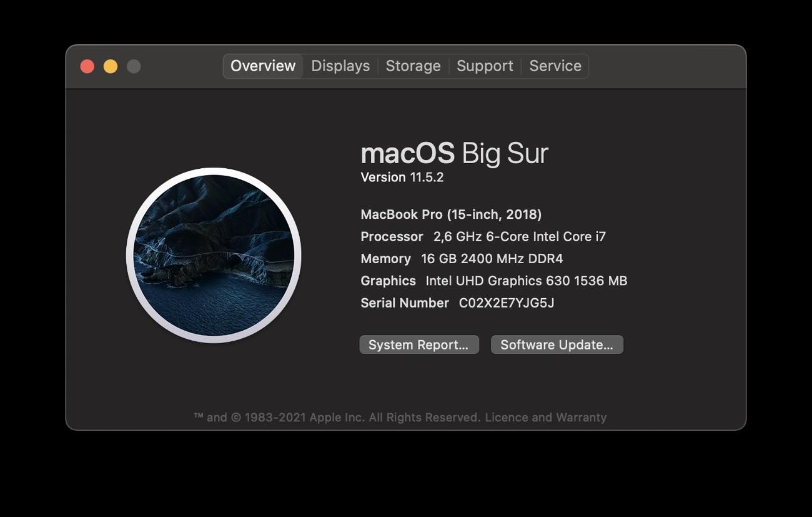The image size is (812, 517).
Task: Click the processor value 2,6 GHz 6-Core
Action: pyautogui.click(x=520, y=236)
